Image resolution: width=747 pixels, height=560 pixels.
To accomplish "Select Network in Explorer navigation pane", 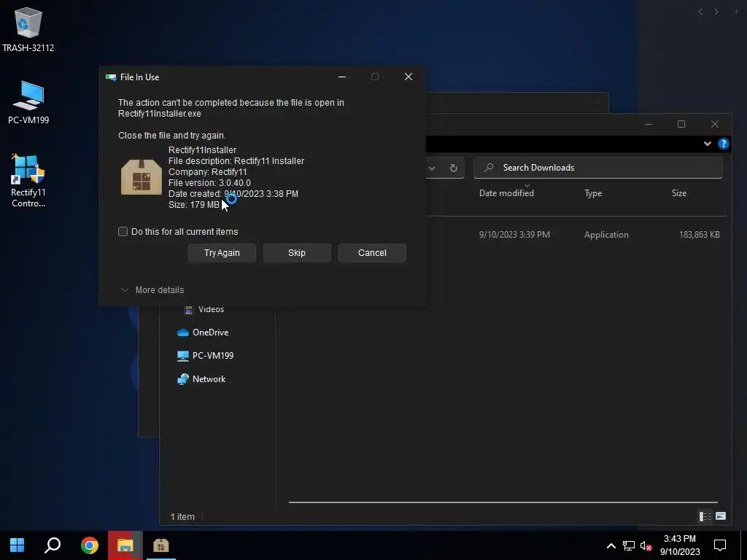I will pyautogui.click(x=201, y=379).
